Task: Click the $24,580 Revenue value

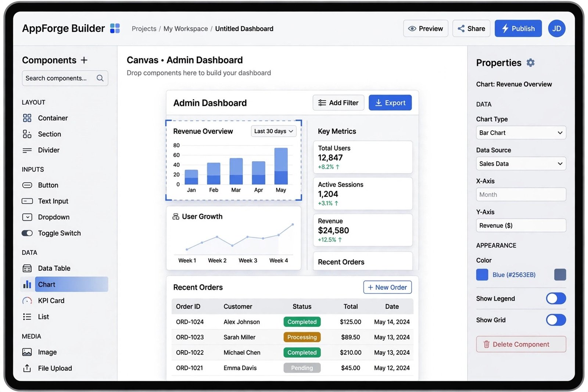Action: (333, 230)
